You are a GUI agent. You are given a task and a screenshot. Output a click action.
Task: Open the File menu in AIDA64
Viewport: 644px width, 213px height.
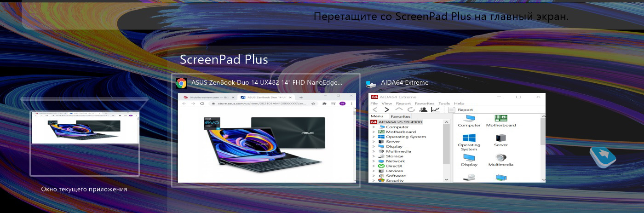tap(374, 104)
